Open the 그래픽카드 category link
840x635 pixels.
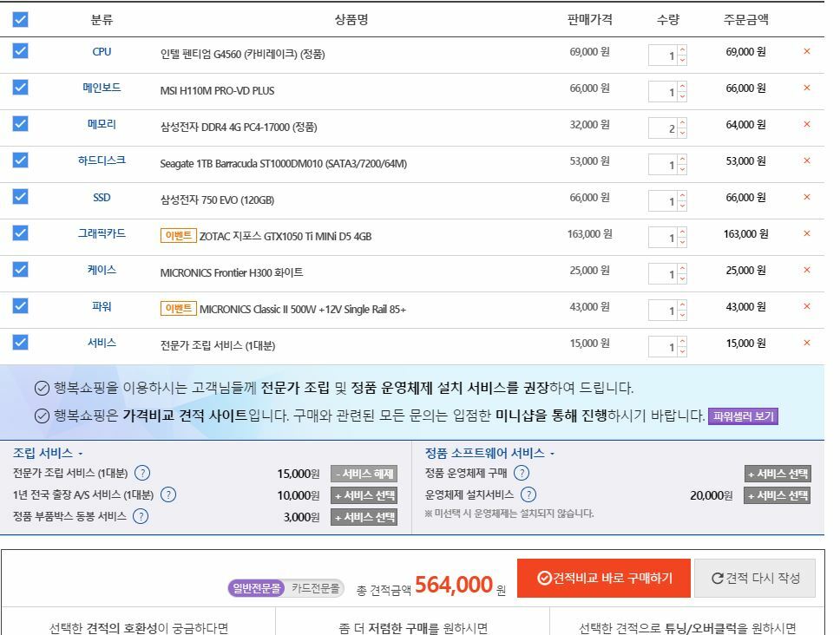[102, 233]
